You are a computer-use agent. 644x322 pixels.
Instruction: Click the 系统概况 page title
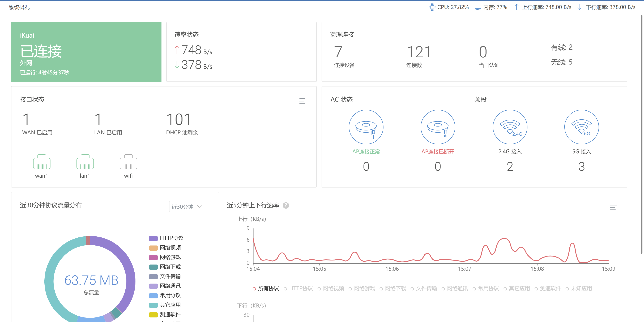(19, 7)
